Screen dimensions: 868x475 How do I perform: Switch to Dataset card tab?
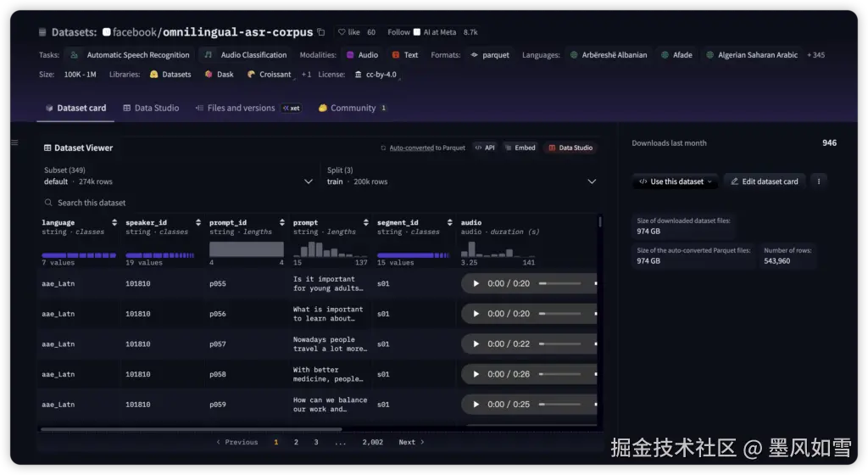click(x=75, y=108)
